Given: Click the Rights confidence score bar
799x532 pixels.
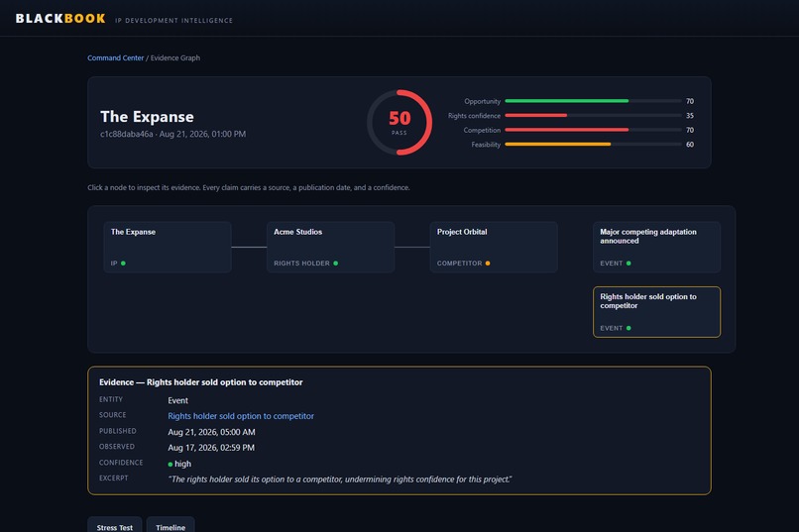Looking at the screenshot, I should coord(593,116).
